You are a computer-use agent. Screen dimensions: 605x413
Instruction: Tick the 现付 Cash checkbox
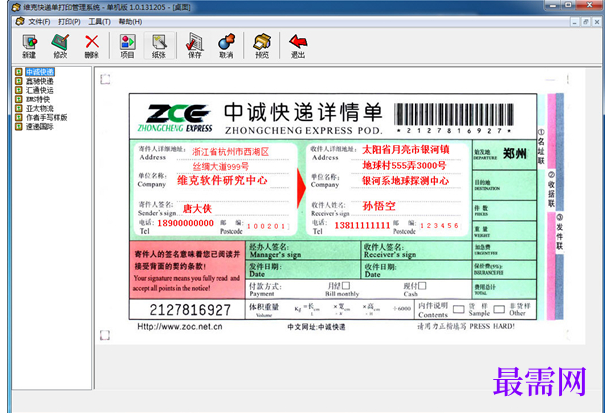click(422, 286)
